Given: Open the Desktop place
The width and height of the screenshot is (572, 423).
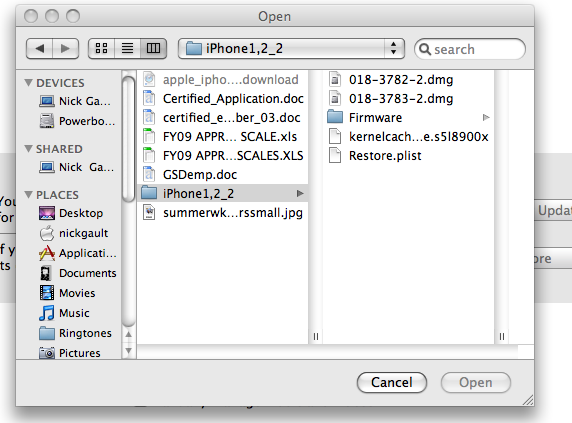Looking at the screenshot, I should tap(71, 213).
